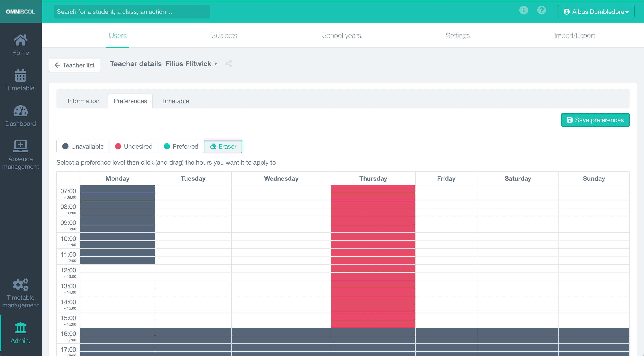Click Save preferences button
The height and width of the screenshot is (356, 644).
[595, 120]
